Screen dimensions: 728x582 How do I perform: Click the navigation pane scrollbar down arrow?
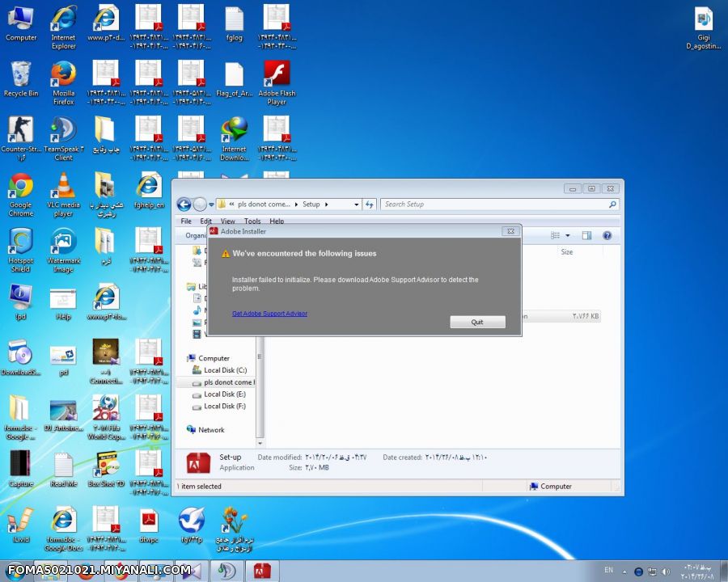pyautogui.click(x=260, y=443)
